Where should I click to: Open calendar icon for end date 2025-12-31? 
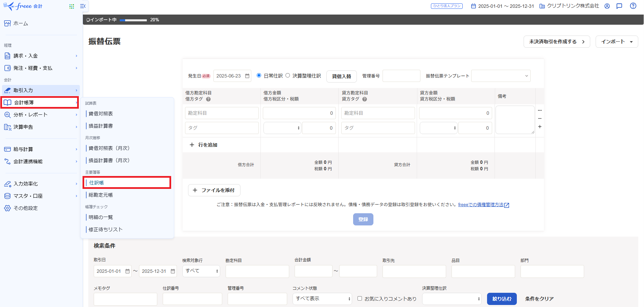(173, 271)
